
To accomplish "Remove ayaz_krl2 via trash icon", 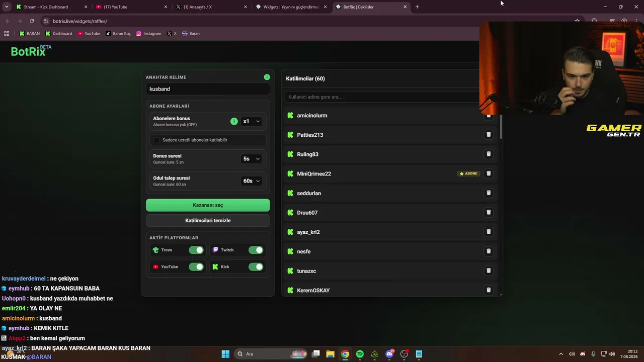I will pos(488,232).
